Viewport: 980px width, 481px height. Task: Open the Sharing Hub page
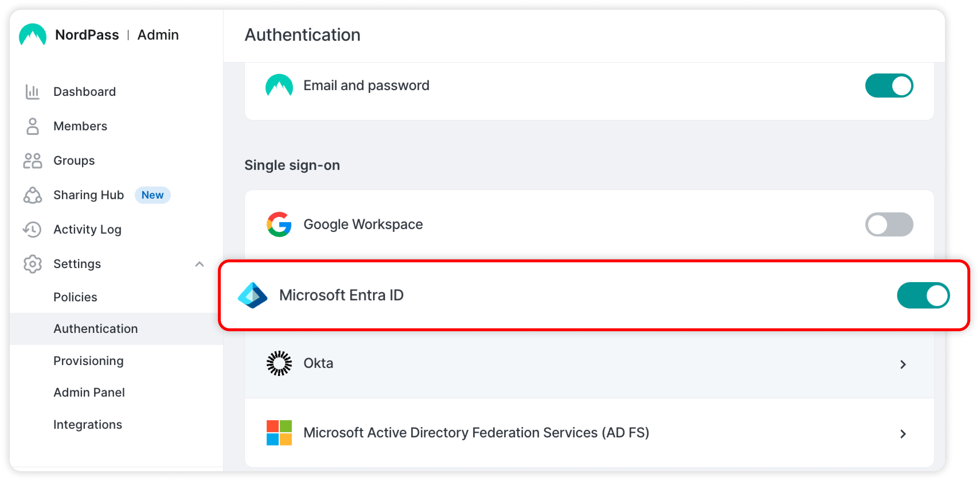tap(89, 195)
